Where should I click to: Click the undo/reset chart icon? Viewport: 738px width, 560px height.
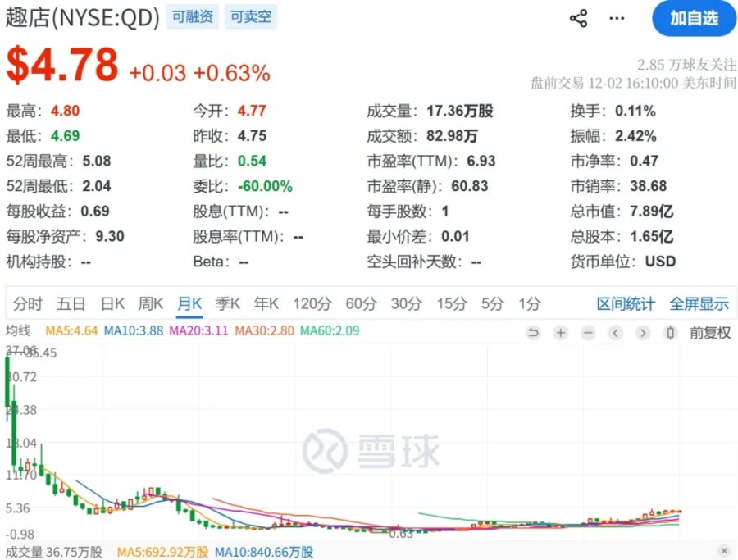[x=533, y=333]
